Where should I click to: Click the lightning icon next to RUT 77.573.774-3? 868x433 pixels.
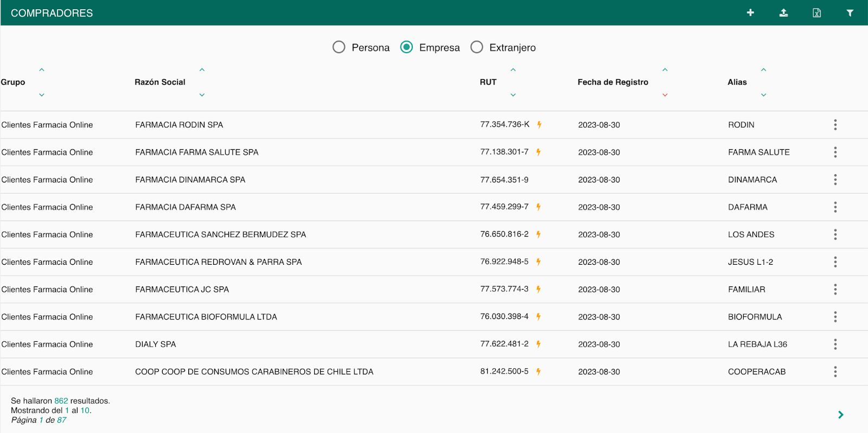pyautogui.click(x=539, y=289)
